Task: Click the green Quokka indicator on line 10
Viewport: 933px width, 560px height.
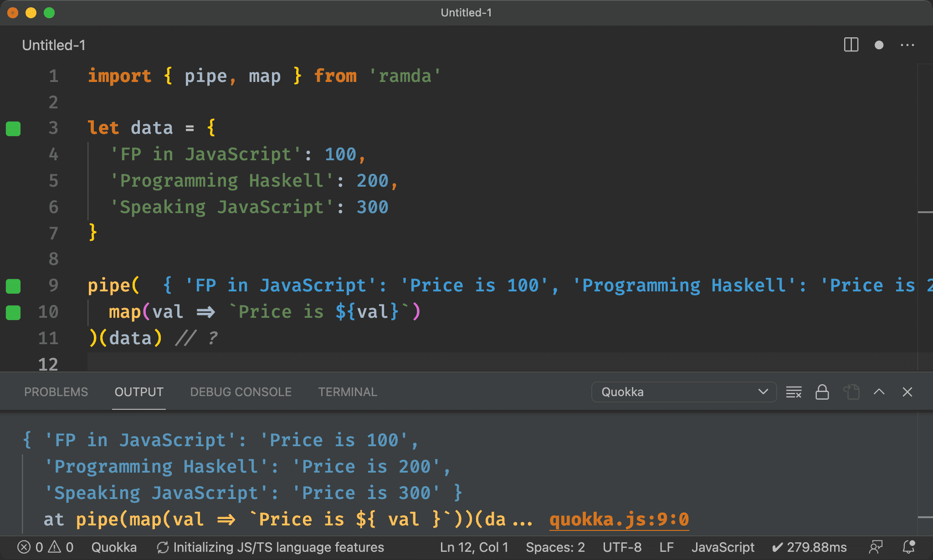Action: pyautogui.click(x=13, y=312)
